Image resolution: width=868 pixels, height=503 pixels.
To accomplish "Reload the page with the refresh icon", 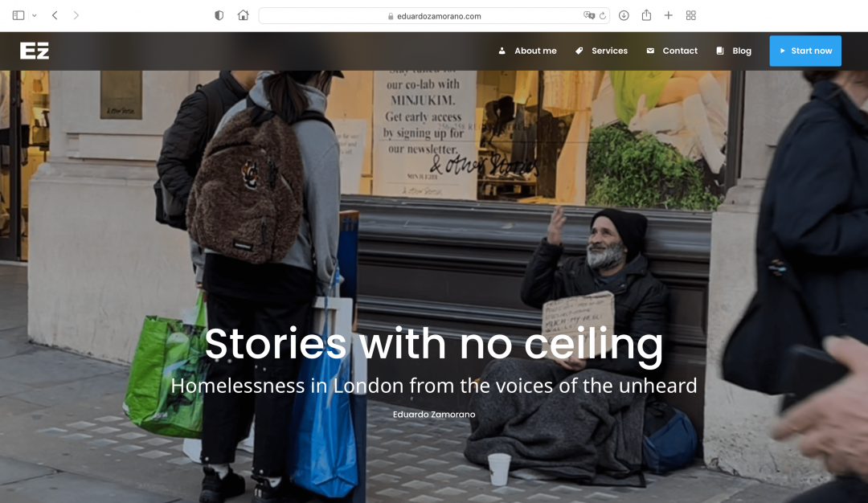I will (x=603, y=15).
